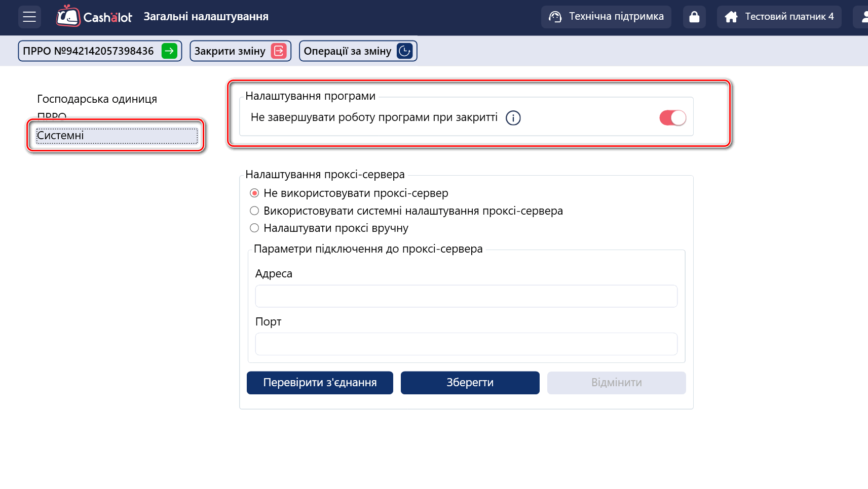Select 'Не використовувати проксі-сервер' option
Screen dimensions: 868x489
point(254,193)
